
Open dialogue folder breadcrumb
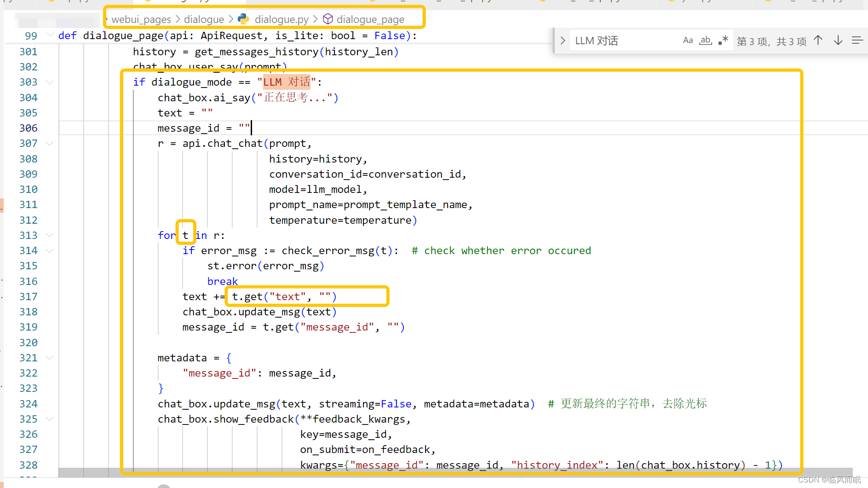click(x=204, y=19)
